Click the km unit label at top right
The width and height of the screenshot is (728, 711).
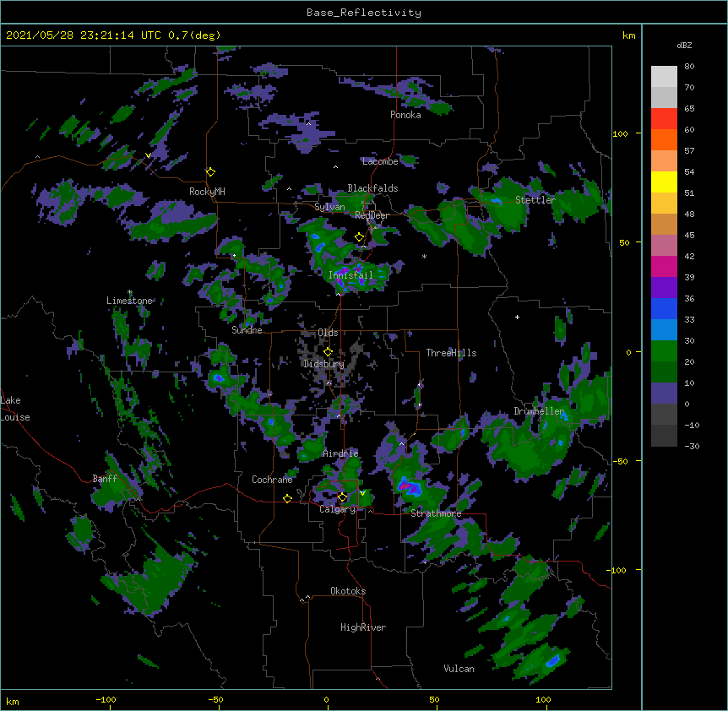[628, 35]
